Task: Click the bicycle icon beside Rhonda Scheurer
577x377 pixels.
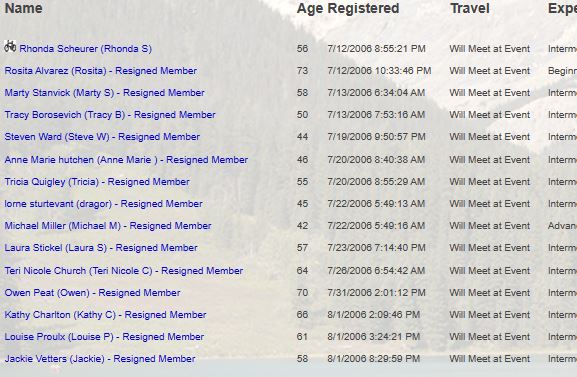Action: coord(10,46)
